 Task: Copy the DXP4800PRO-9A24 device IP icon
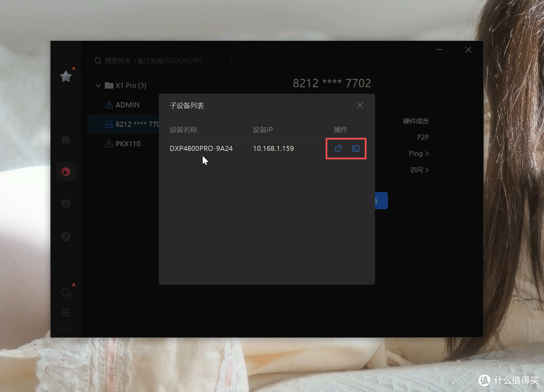click(338, 148)
